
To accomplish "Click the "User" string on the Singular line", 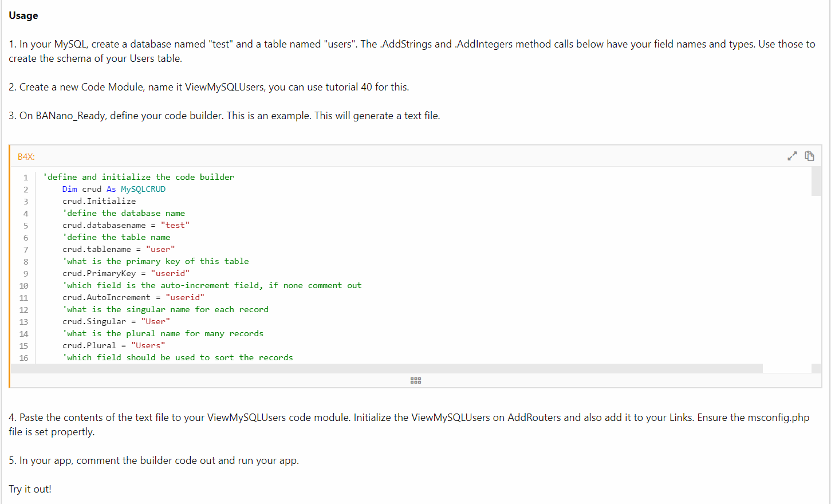I will [x=155, y=321].
